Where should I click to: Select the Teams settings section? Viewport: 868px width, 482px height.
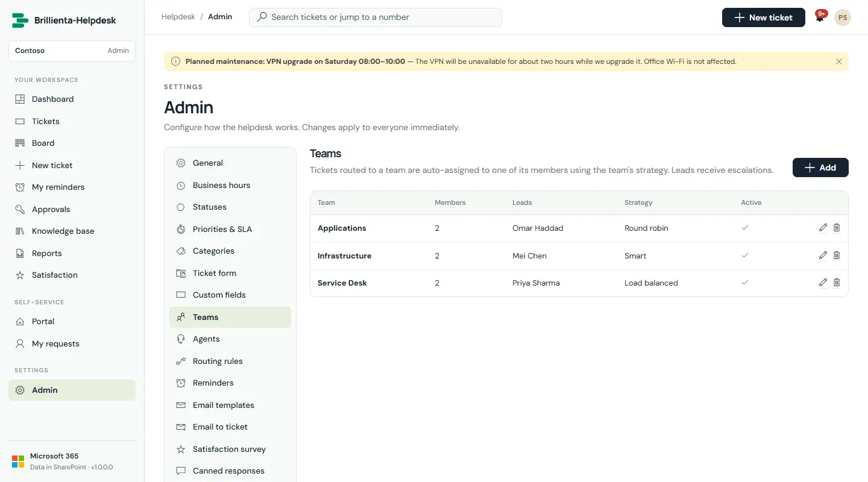[230, 317]
